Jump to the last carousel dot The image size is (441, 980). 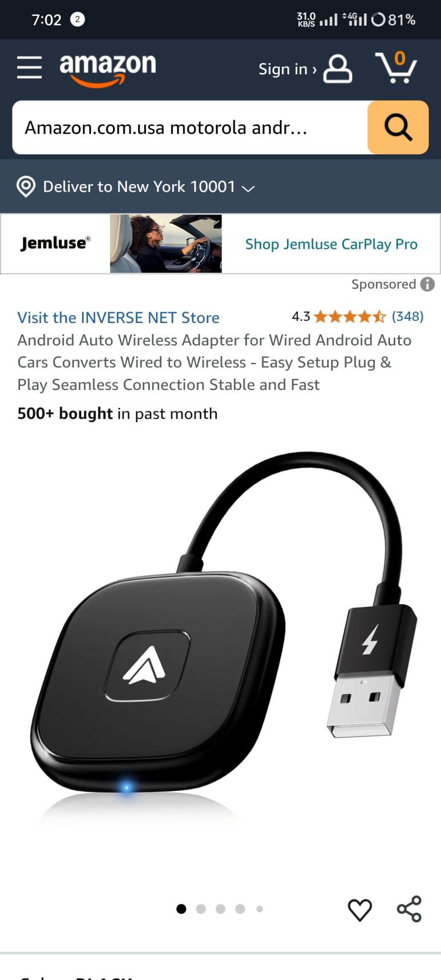coord(260,909)
